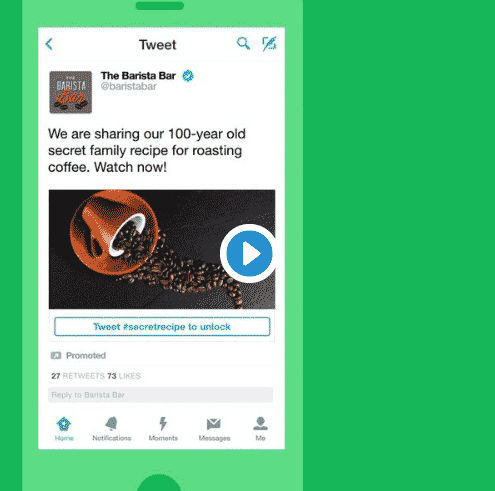Click Tweet #secretrecipe to unlock button
495x491 pixels.
click(162, 327)
